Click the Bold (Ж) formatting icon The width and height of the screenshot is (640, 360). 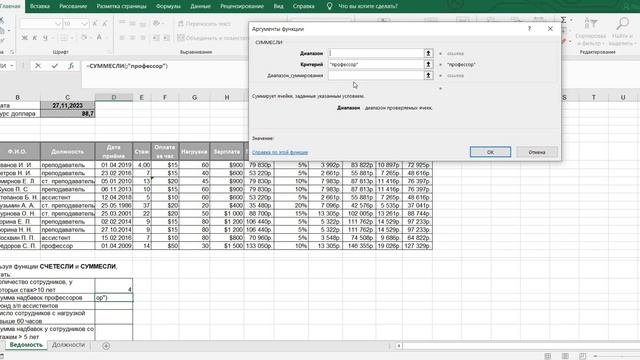point(24,38)
